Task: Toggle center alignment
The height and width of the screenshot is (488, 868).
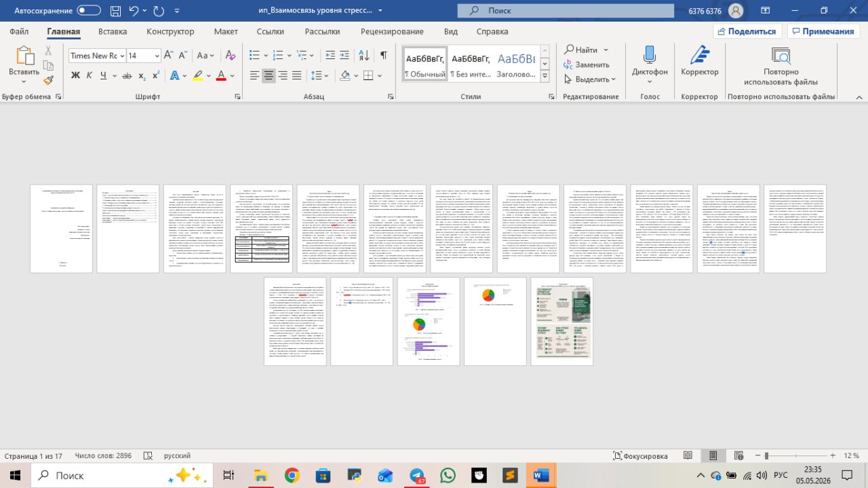Action: (269, 75)
